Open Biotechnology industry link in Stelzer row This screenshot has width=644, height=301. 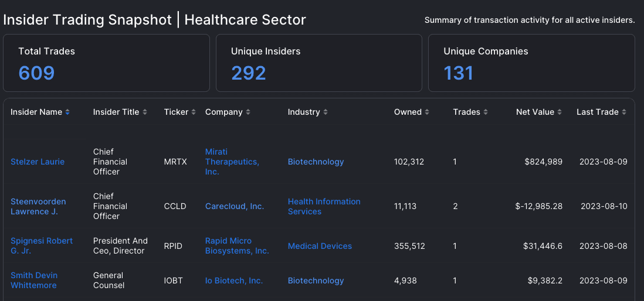pos(316,162)
